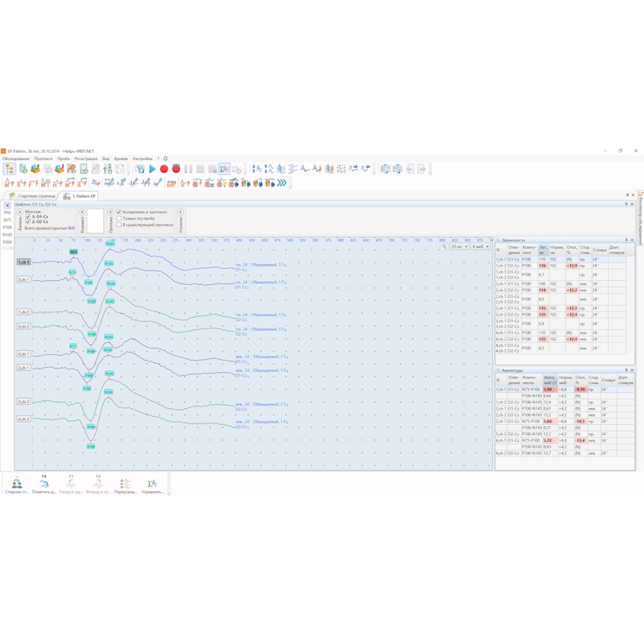Click the red record icon with brain

coord(176,169)
